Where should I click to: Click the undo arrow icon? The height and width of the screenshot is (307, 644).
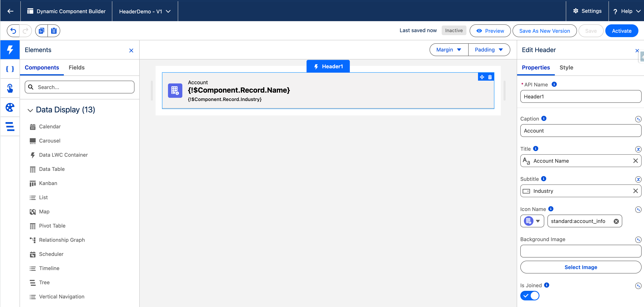[x=13, y=31]
